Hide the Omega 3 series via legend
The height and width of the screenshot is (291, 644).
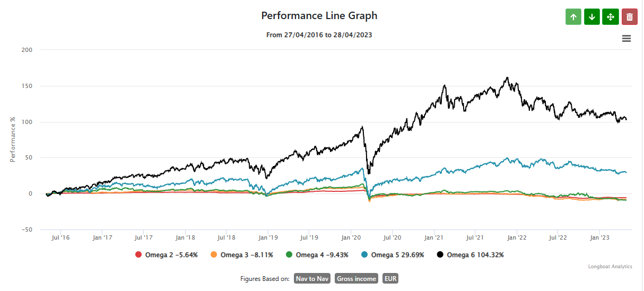(247, 255)
